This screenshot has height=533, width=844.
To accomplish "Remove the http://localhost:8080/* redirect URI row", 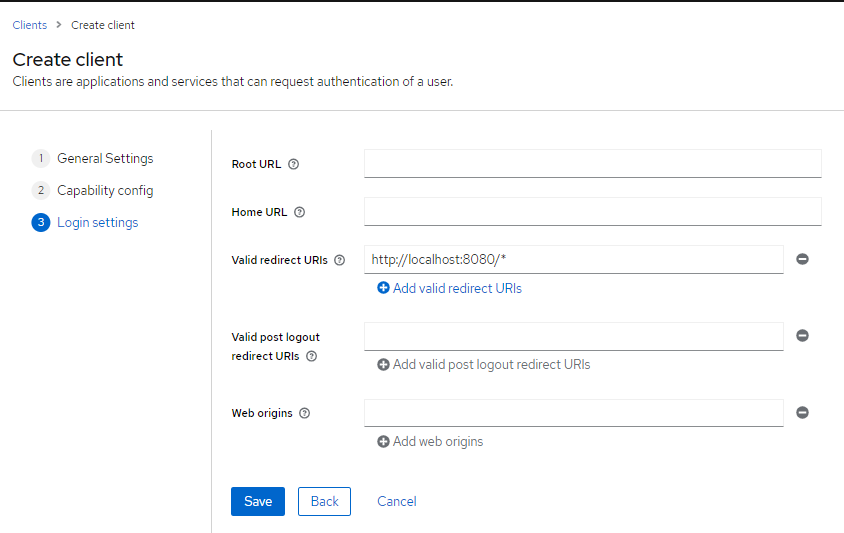I will pyautogui.click(x=802, y=259).
